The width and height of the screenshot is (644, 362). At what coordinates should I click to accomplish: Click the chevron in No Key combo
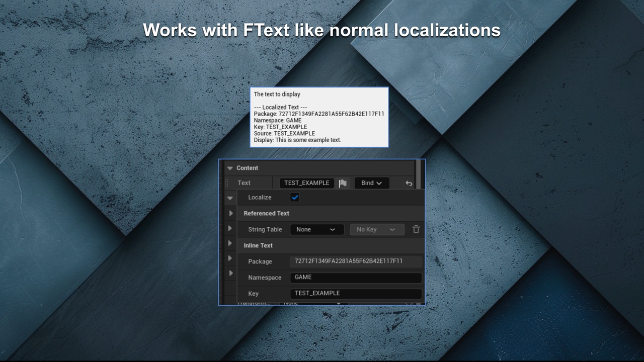(393, 229)
